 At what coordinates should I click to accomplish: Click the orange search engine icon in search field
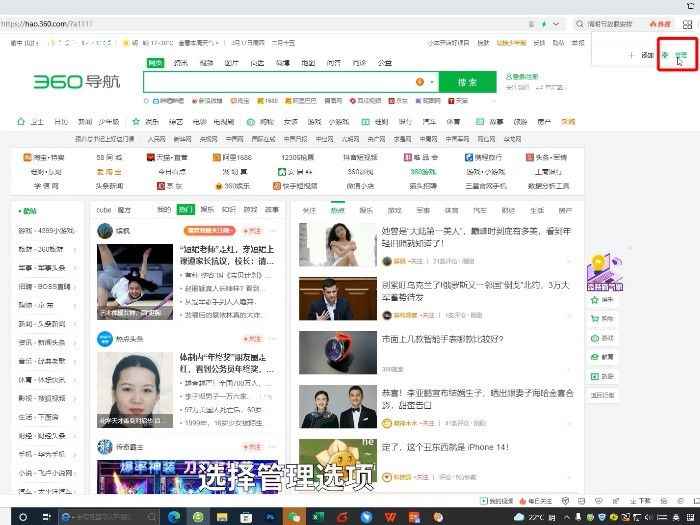(420, 82)
